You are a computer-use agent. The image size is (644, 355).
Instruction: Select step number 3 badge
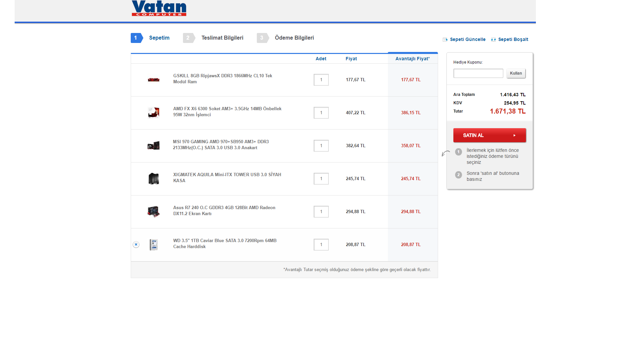pyautogui.click(x=263, y=38)
